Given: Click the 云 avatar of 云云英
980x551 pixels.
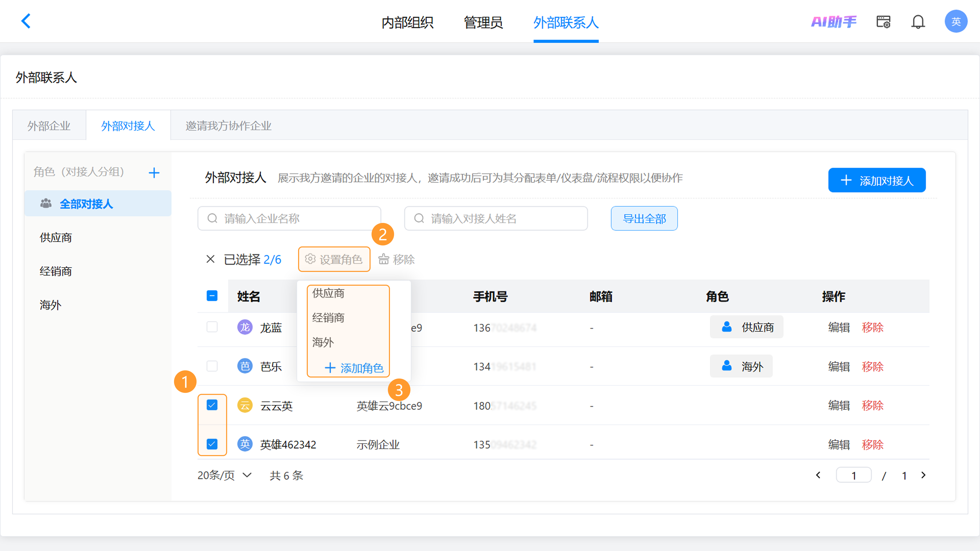Looking at the screenshot, I should tap(245, 405).
